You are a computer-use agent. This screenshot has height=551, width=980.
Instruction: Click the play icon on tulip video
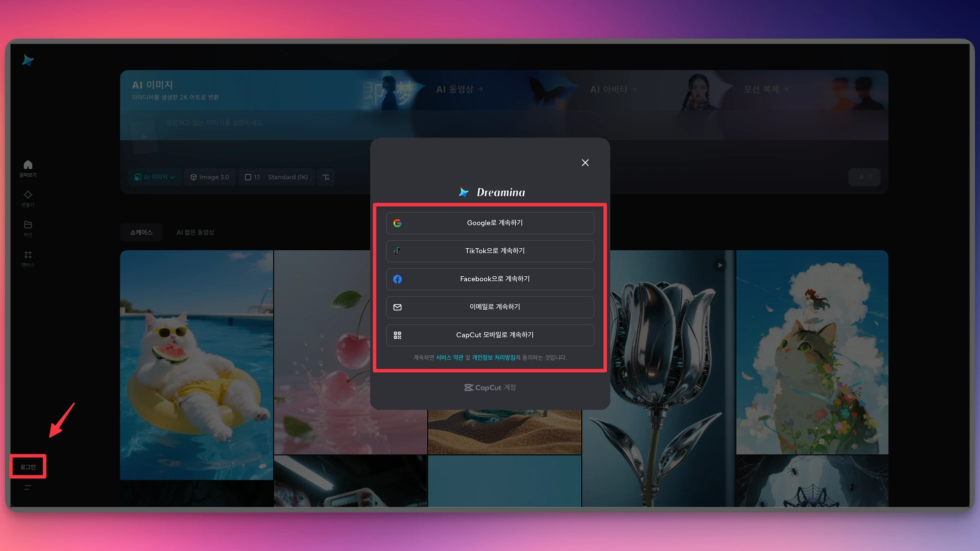point(720,265)
